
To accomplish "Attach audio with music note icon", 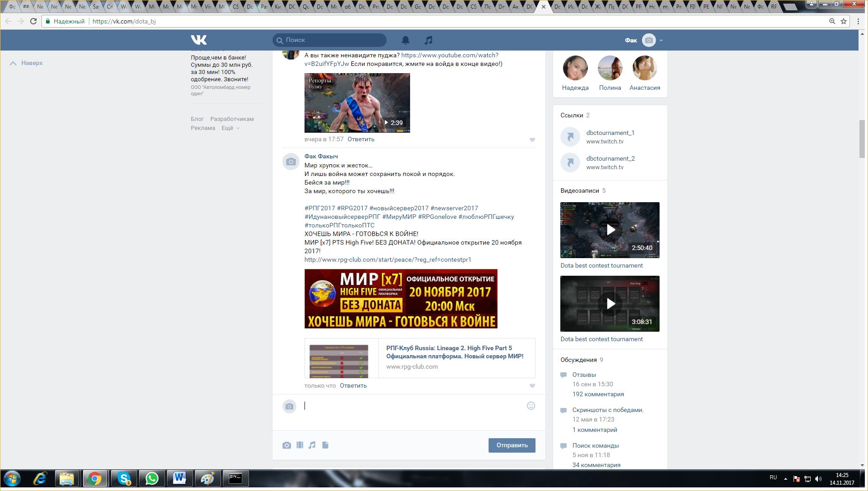I will (312, 445).
